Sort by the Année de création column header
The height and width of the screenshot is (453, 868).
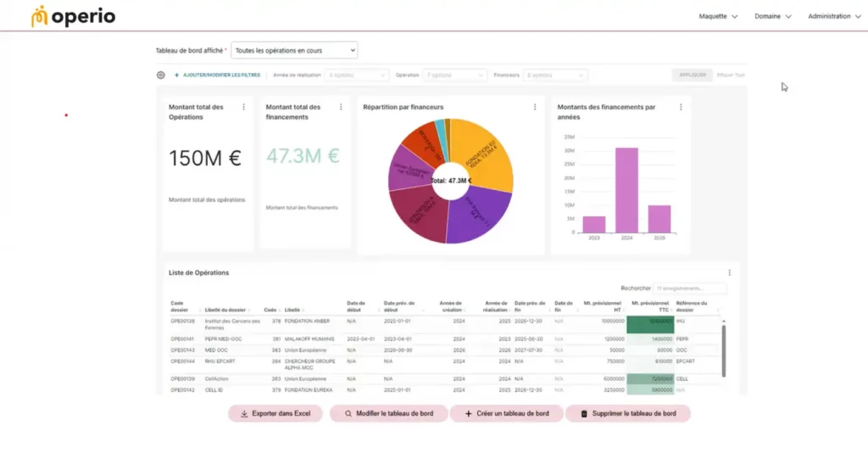click(x=451, y=306)
